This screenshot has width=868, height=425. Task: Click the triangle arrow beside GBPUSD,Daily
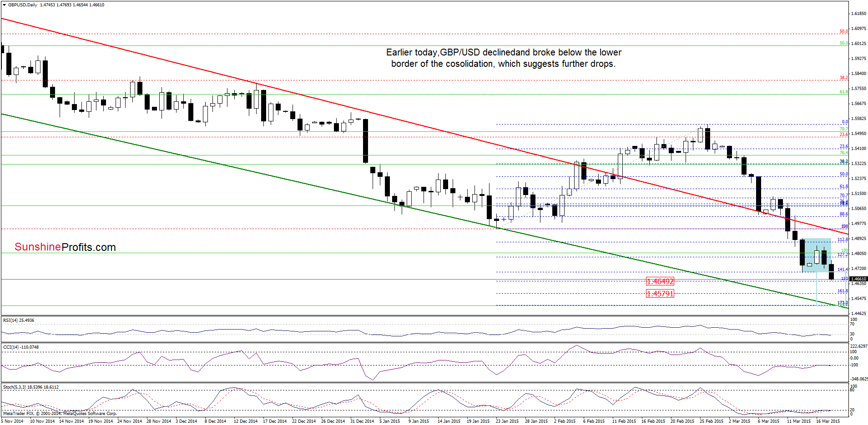(x=4, y=5)
